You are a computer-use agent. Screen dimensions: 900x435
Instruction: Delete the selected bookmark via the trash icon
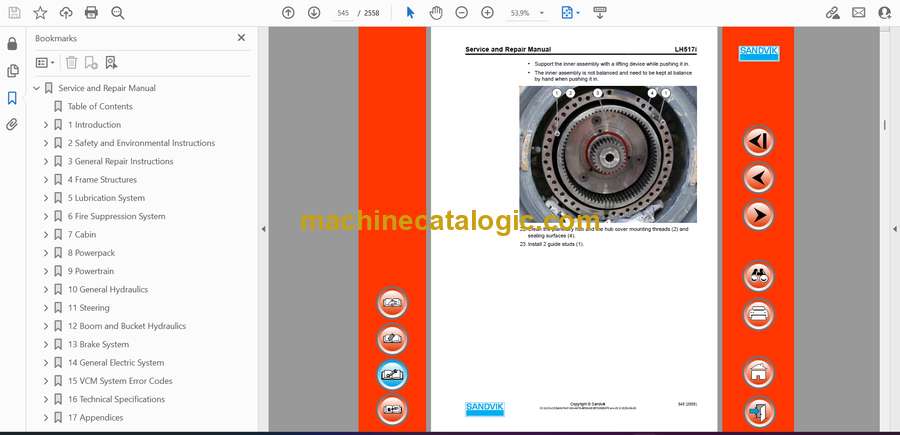(x=71, y=63)
